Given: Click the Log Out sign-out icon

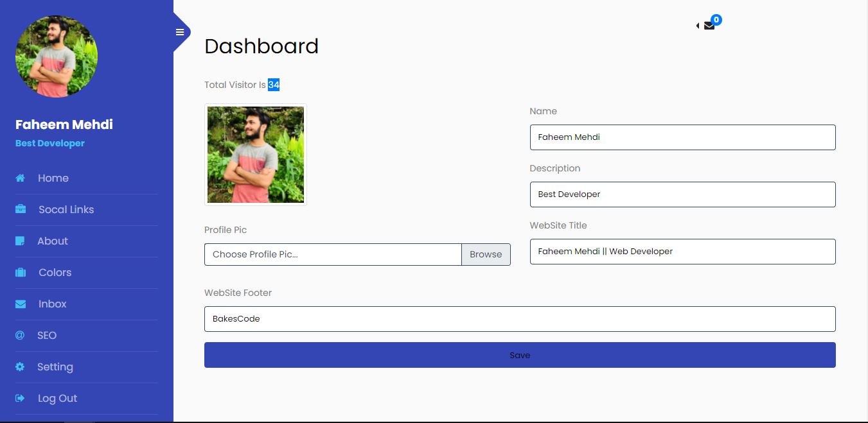Looking at the screenshot, I should pos(20,398).
